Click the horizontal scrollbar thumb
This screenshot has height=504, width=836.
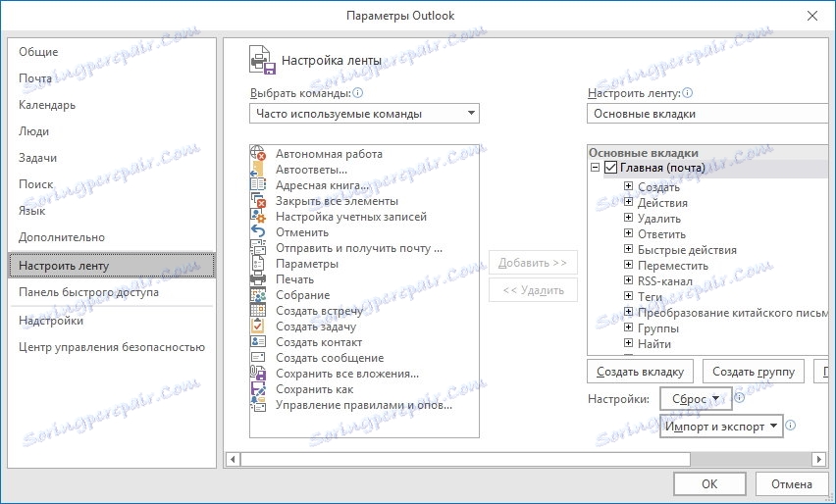coord(465,459)
